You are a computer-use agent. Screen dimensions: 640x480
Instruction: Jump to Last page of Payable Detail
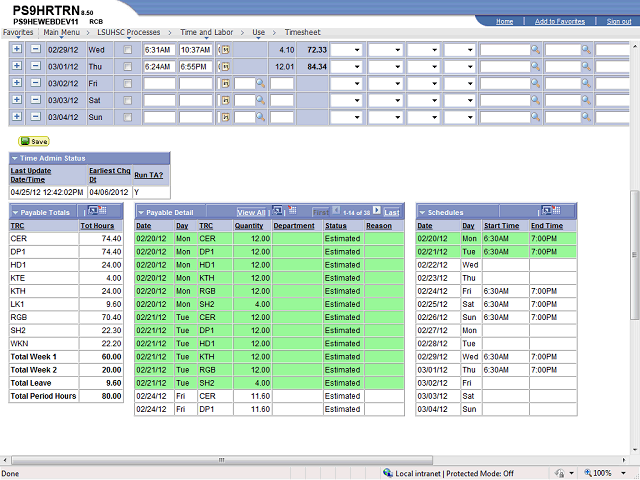click(x=391, y=213)
